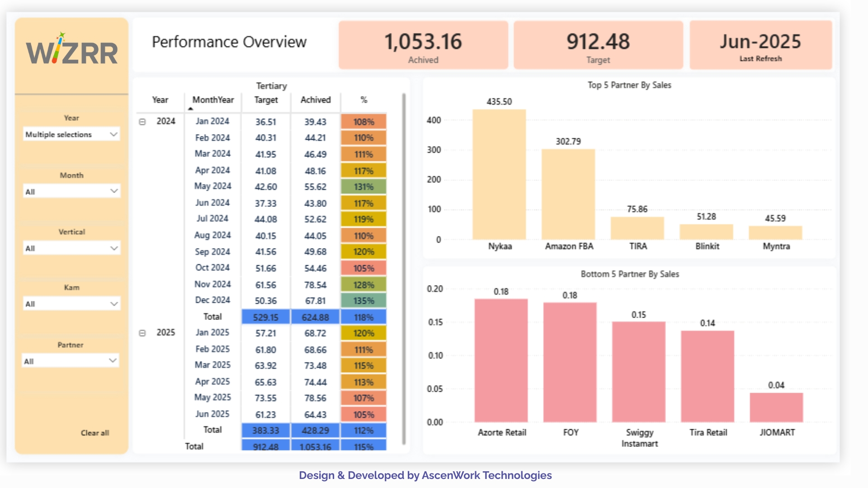Open the Month filter dropdown
This screenshot has width=868, height=488.
click(71, 192)
